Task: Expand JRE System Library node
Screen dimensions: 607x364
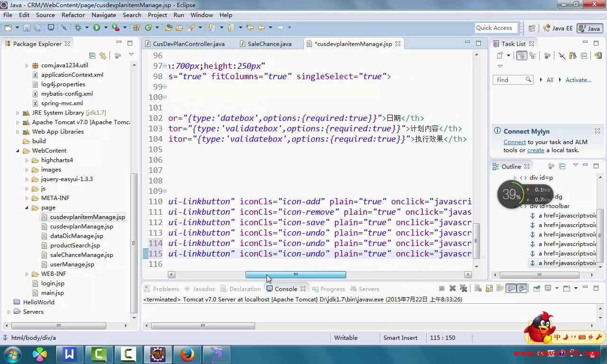Action: pos(18,113)
